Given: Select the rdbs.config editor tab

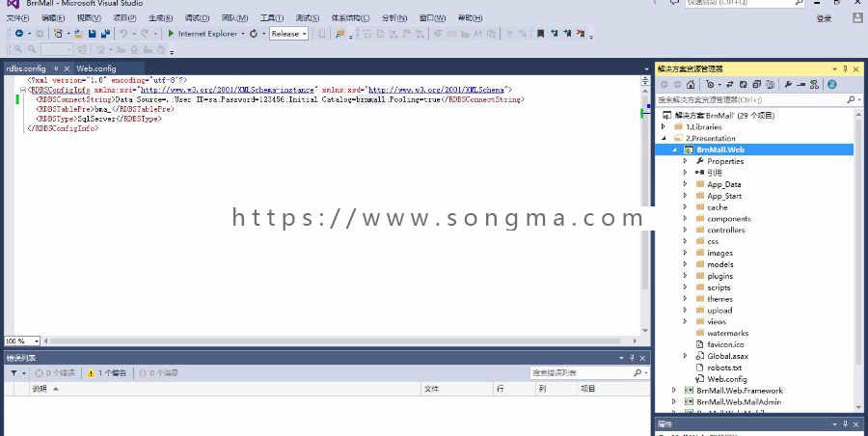Looking at the screenshot, I should [26, 68].
